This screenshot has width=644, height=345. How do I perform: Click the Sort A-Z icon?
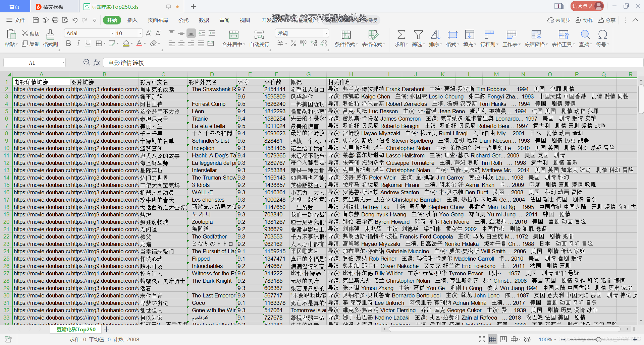(435, 34)
